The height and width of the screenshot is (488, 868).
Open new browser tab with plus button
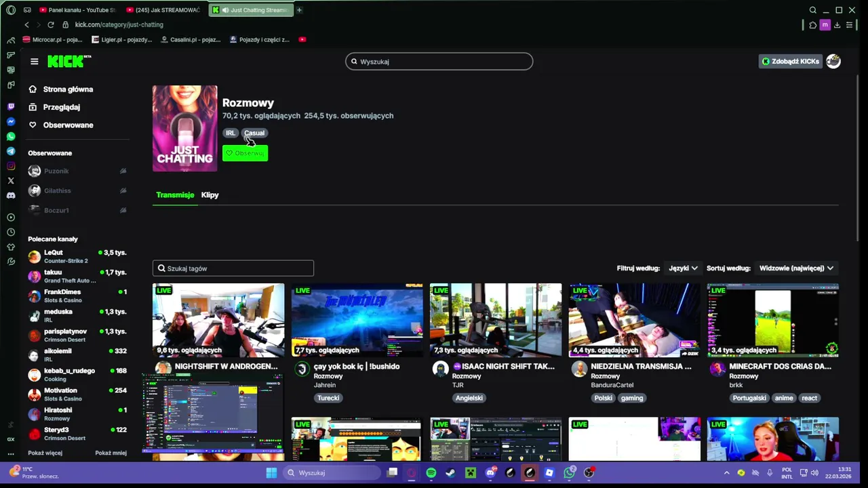pyautogui.click(x=299, y=10)
